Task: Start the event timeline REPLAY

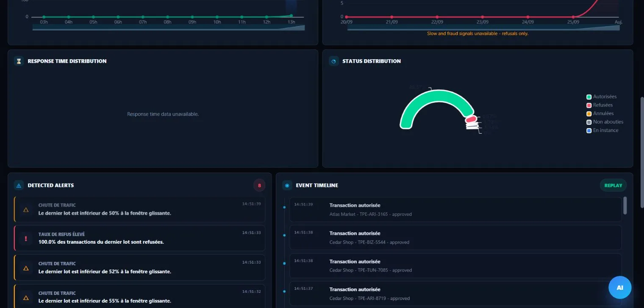Action: (x=613, y=185)
